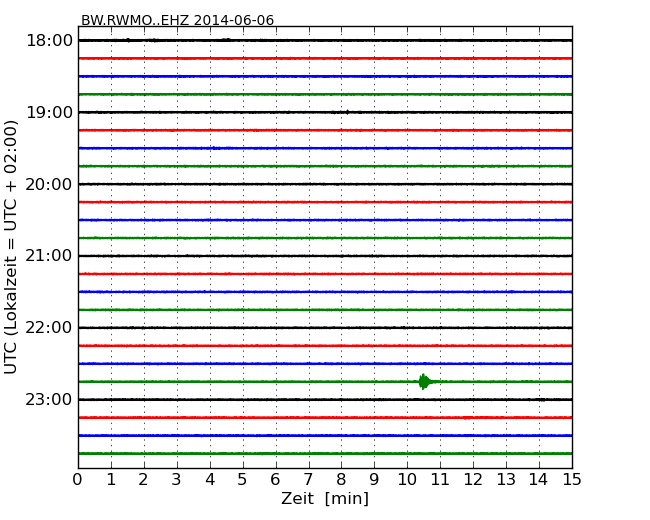Click the 20:00 time label

49,184
